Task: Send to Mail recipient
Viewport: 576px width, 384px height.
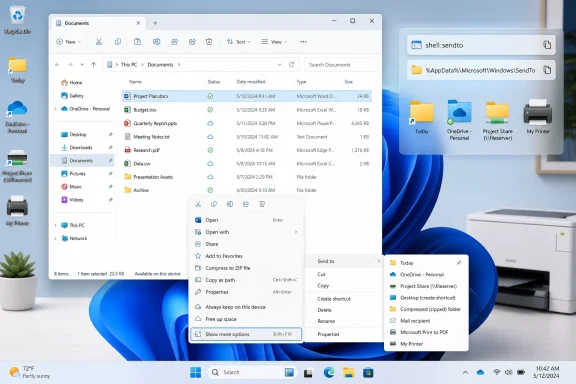Action: click(426, 321)
